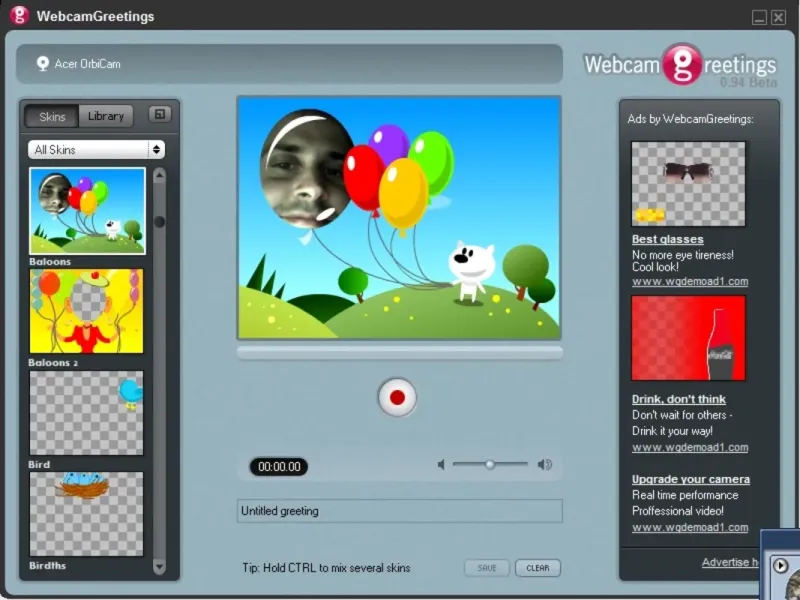Select the Birdths nest skin thumbnail
This screenshot has height=600, width=800.
(x=86, y=514)
